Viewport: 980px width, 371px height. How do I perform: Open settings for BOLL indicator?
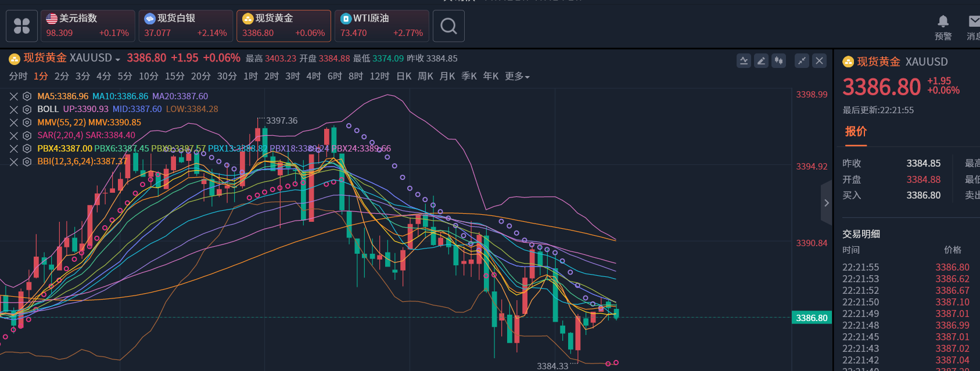[27, 109]
